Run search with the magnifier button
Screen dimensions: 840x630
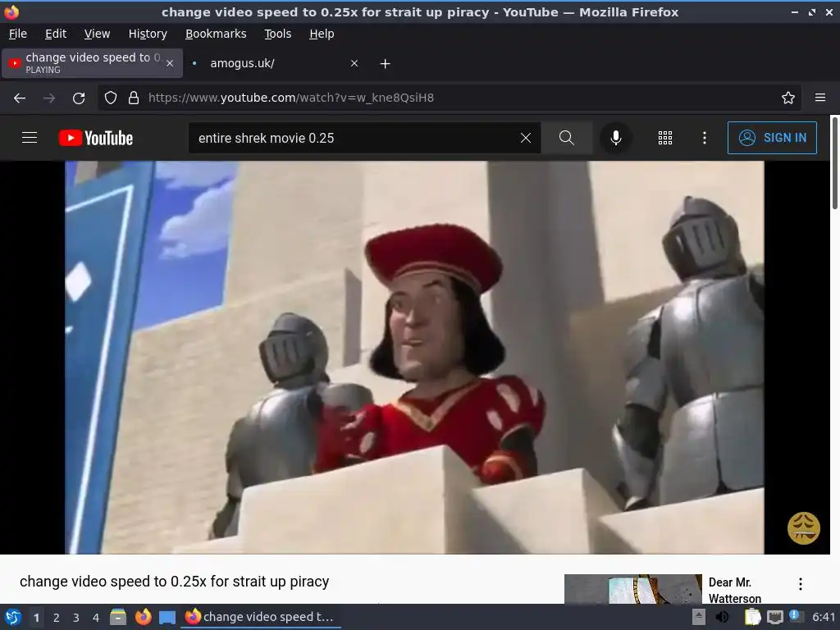(x=566, y=138)
